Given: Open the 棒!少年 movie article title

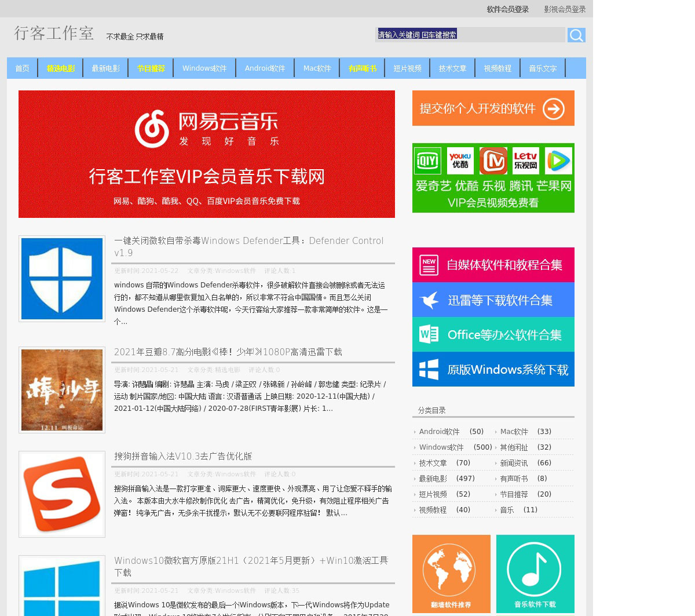Looking at the screenshot, I should point(228,352).
